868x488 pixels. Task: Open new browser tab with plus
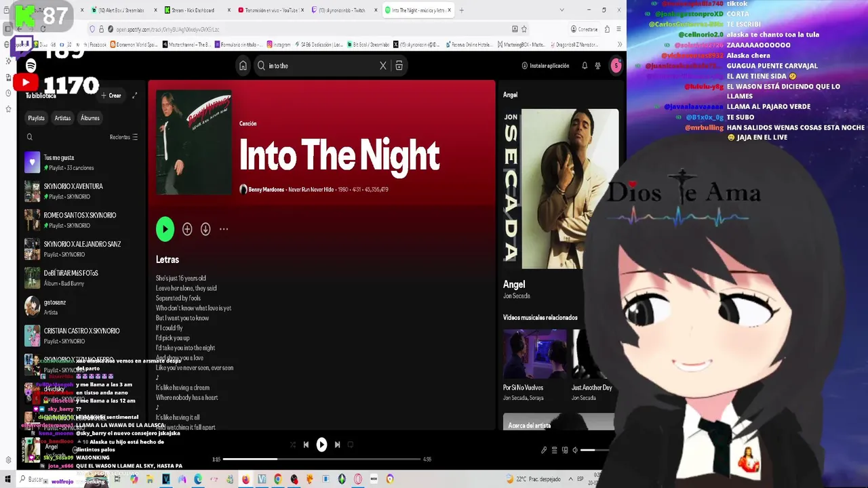462,10
